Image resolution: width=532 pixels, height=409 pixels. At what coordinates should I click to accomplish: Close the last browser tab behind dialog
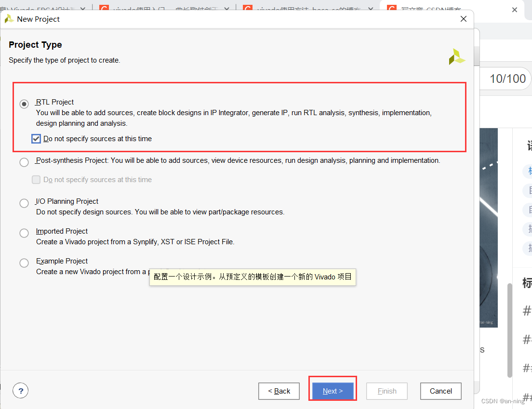pyautogui.click(x=514, y=10)
